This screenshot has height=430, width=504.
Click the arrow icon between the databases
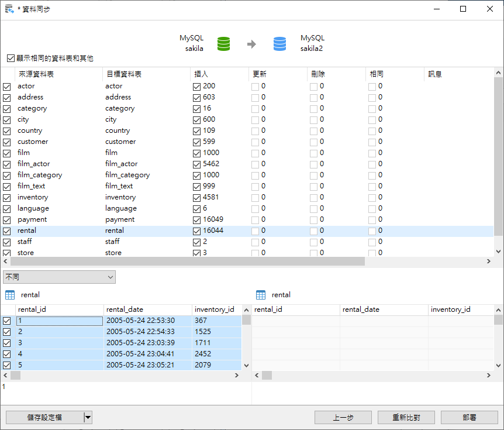251,44
